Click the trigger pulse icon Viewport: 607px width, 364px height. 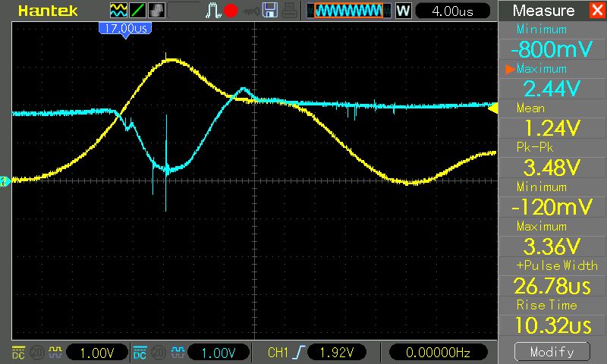212,11
